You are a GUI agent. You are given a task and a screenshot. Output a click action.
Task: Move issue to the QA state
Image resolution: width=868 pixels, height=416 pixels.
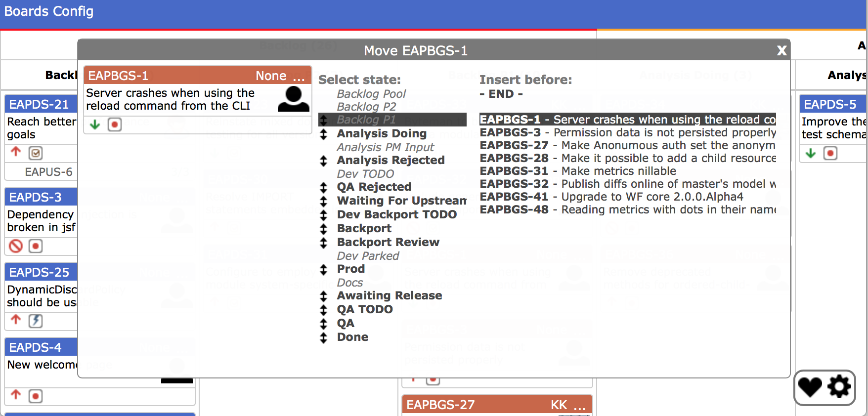click(345, 323)
